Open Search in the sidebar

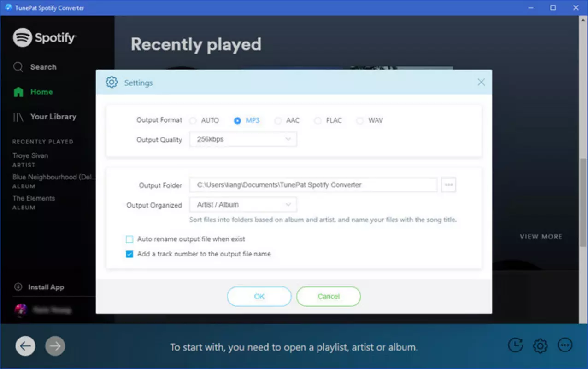43,67
